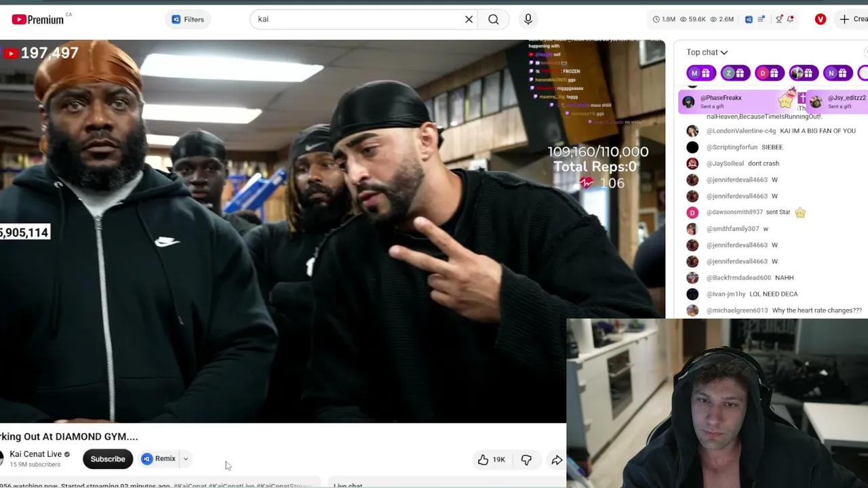Screen dimensions: 868x488
Task: Select @Backfrmdadead600 chat username
Action: pos(738,277)
